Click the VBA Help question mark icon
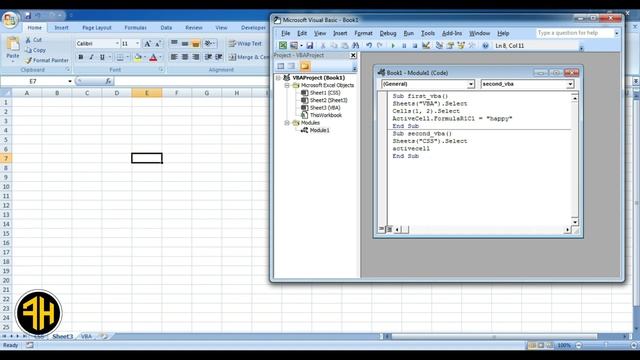640x360 pixels. point(485,46)
